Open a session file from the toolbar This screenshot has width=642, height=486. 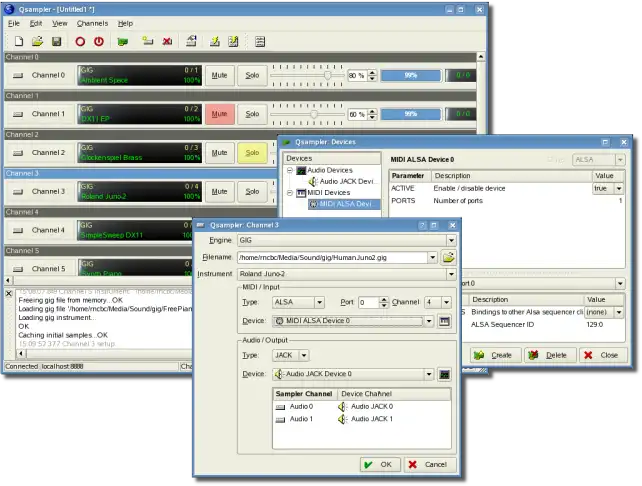pyautogui.click(x=38, y=41)
